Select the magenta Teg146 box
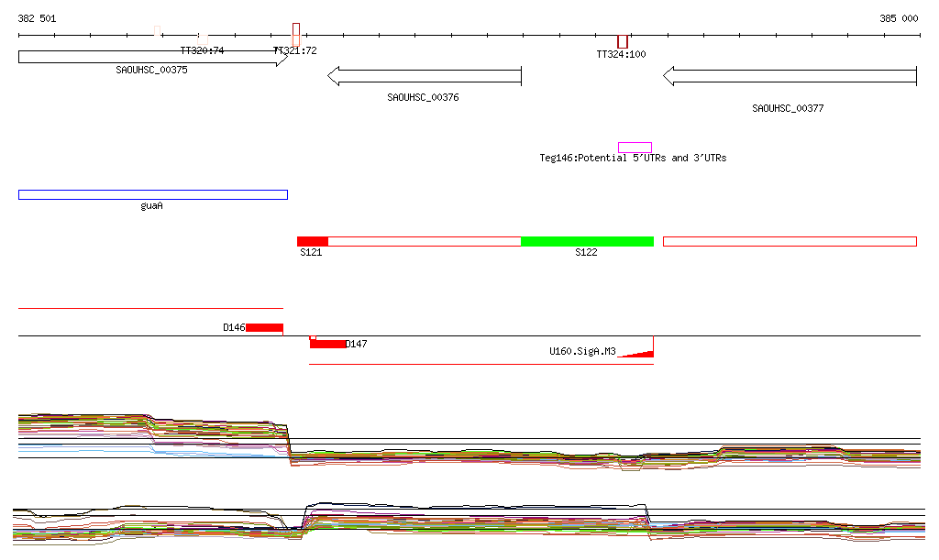This screenshot has height=560, width=939. tap(635, 148)
